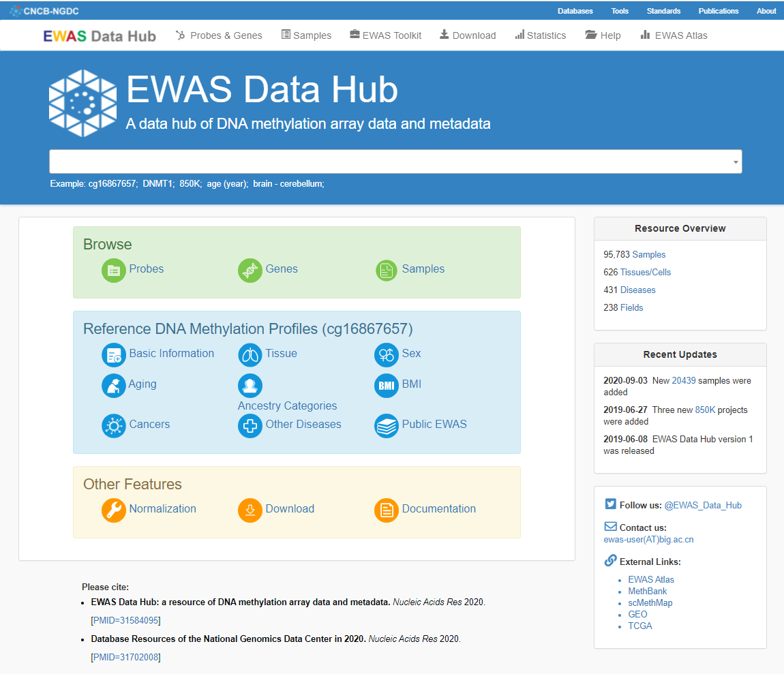Open the scMethMap external link
This screenshot has width=784, height=674.
pos(650,602)
